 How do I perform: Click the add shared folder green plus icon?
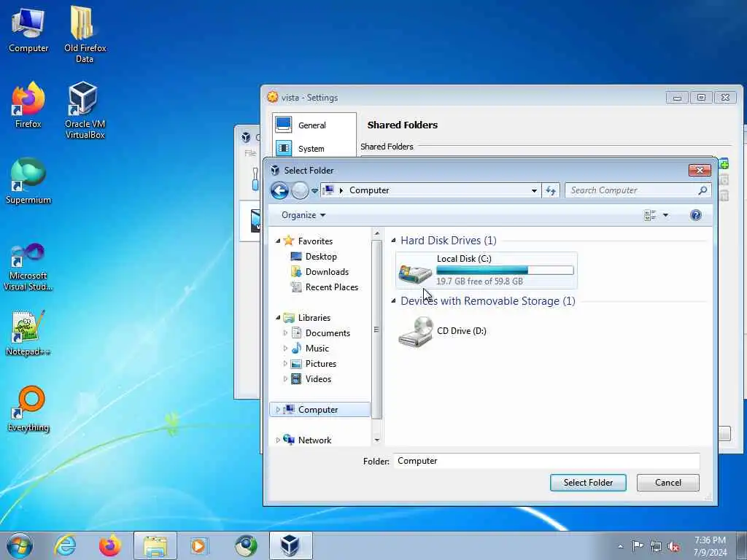[724, 164]
